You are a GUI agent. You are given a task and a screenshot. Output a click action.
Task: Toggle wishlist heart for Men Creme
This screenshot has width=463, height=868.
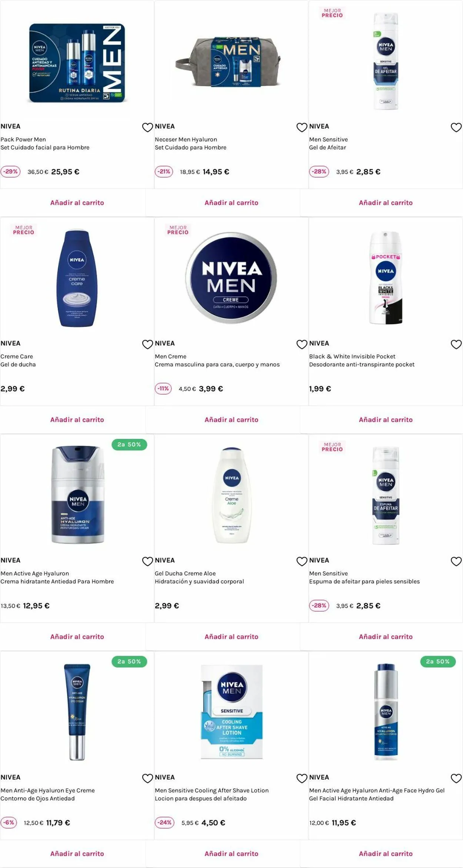(x=302, y=344)
